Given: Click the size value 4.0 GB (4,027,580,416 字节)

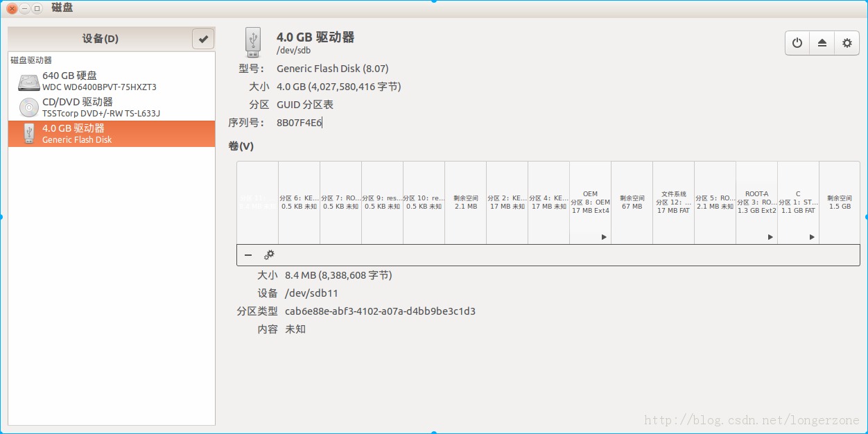Looking at the screenshot, I should pyautogui.click(x=339, y=87).
